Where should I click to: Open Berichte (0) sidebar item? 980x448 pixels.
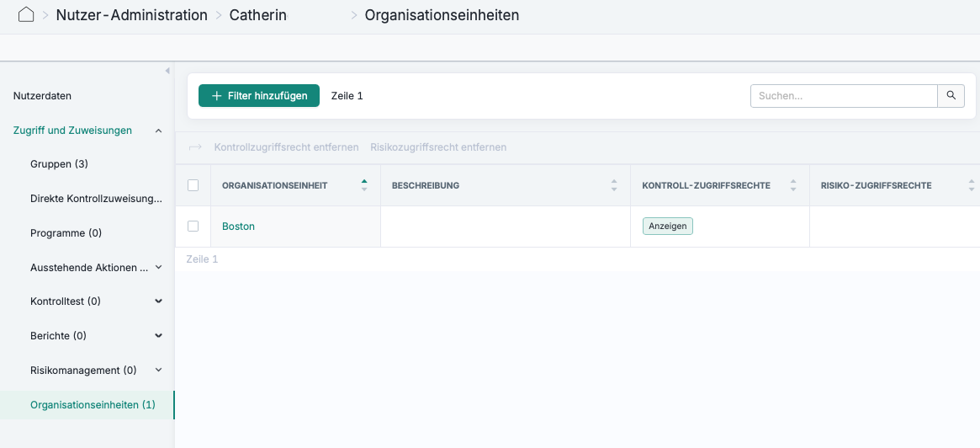point(58,336)
